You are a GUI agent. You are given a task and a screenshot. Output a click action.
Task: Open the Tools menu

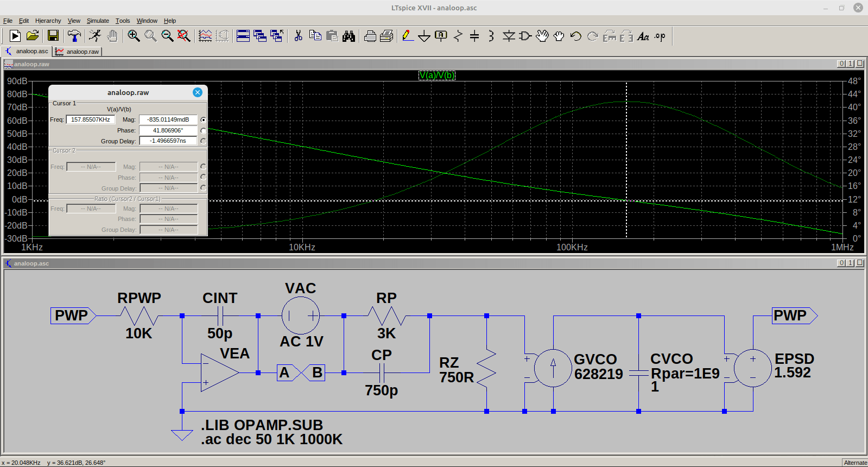pyautogui.click(x=123, y=21)
